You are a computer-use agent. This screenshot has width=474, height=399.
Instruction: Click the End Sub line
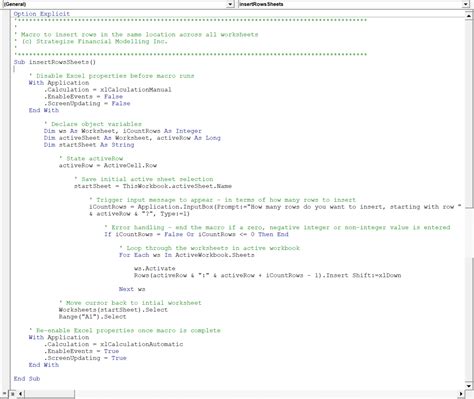pyautogui.click(x=27, y=379)
